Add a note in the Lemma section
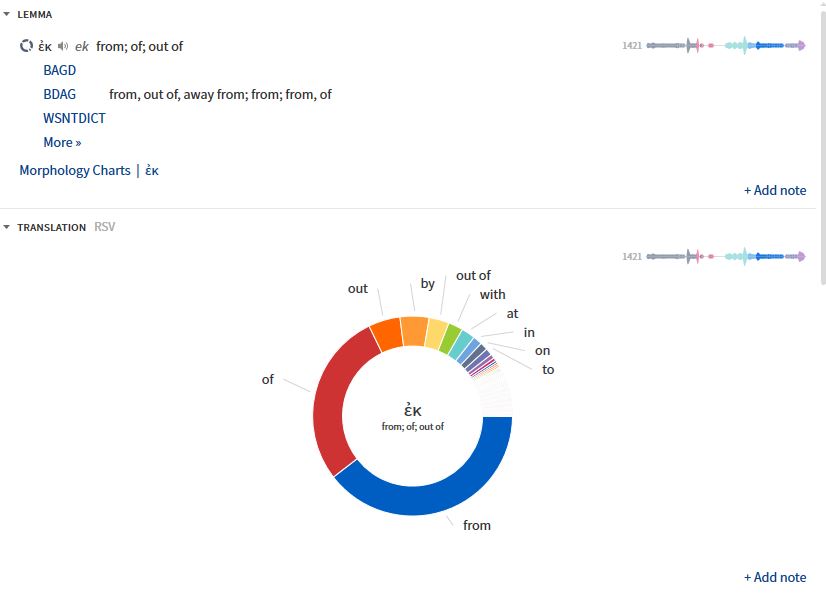 coord(774,190)
